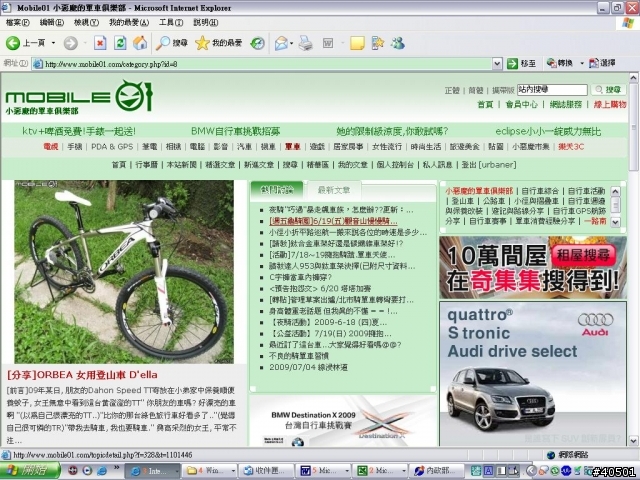The width and height of the screenshot is (640, 480).
Task: Refresh the page using the Refresh icon
Action: (120, 43)
